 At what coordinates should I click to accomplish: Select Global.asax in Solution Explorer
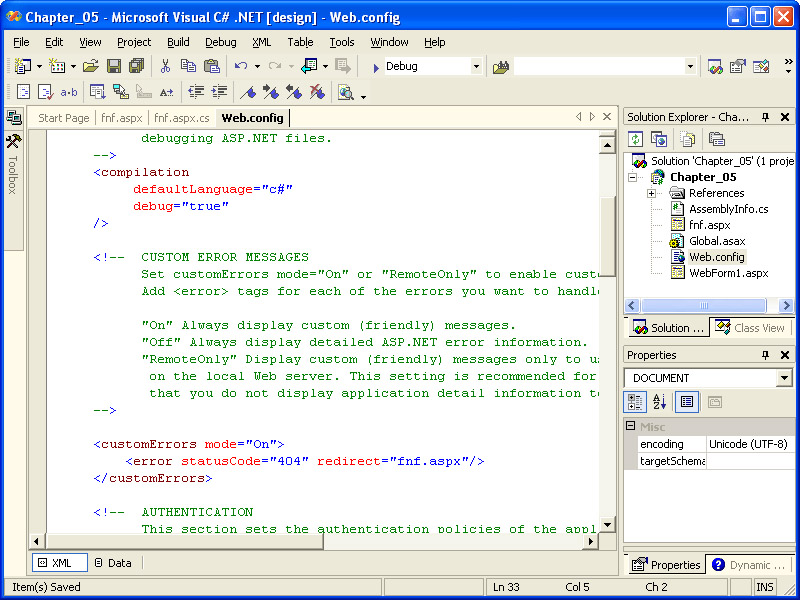click(x=716, y=241)
